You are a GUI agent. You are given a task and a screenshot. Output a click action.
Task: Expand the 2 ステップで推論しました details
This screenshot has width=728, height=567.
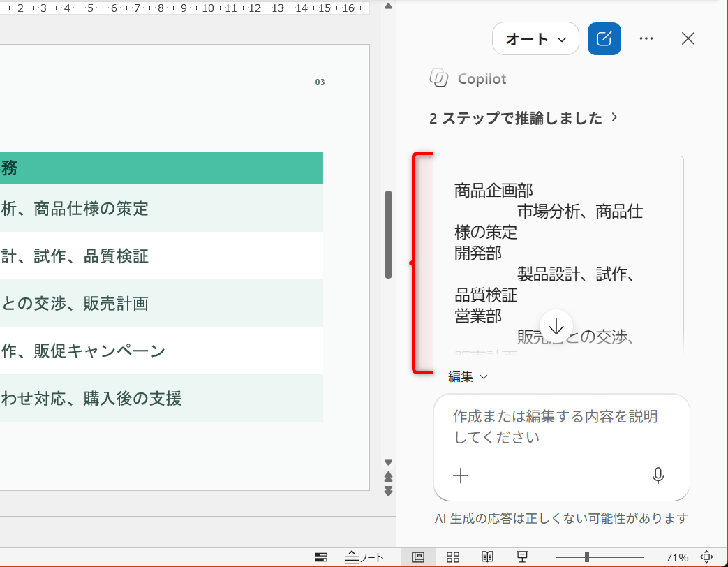click(x=523, y=118)
